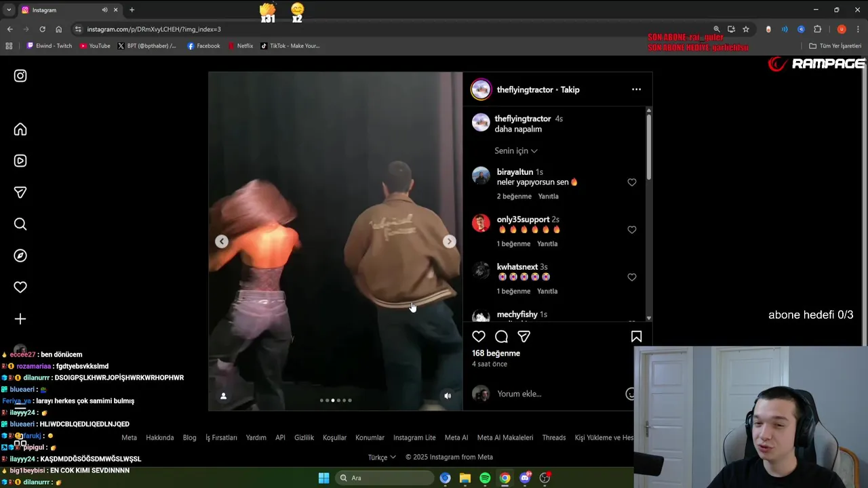Share the post via paper-plane icon
Image resolution: width=868 pixels, height=488 pixels.
524,336
